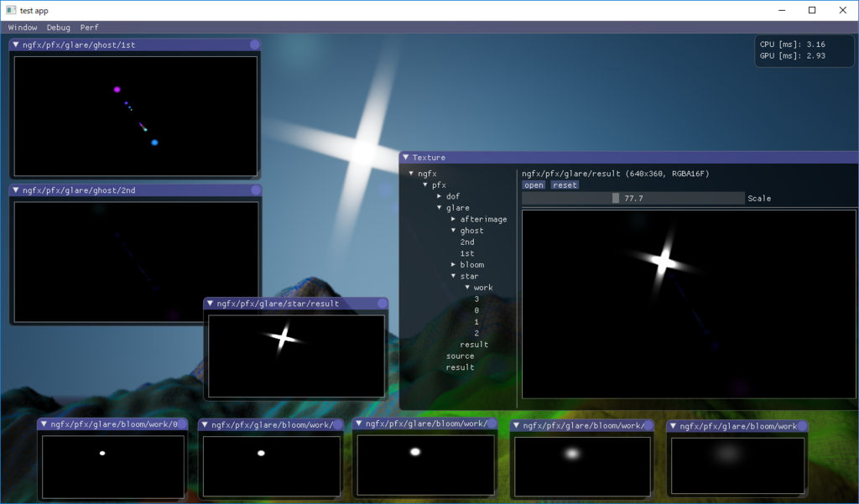Select the source item under glare

461,356
